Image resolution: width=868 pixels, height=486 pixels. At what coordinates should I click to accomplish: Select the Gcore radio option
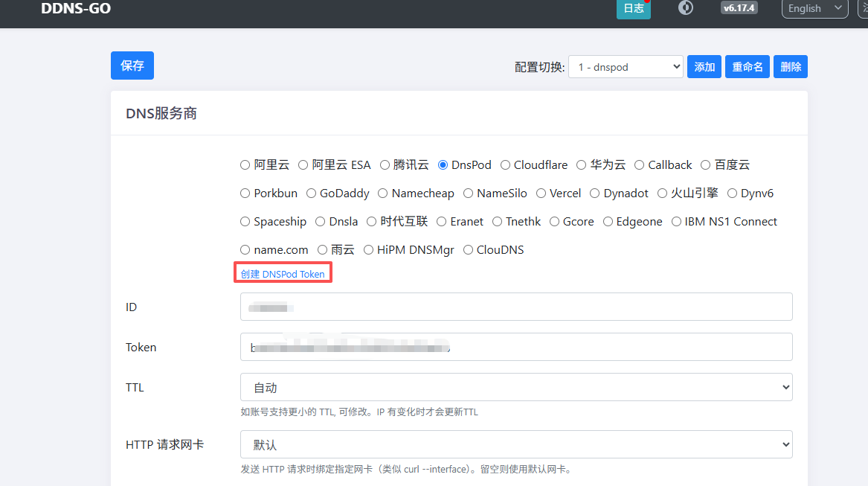click(554, 222)
